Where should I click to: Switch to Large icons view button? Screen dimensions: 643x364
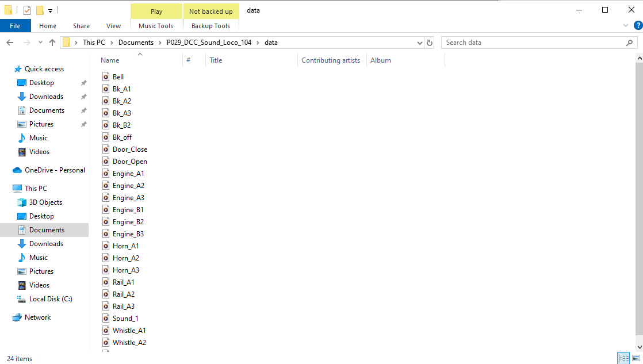click(636, 358)
